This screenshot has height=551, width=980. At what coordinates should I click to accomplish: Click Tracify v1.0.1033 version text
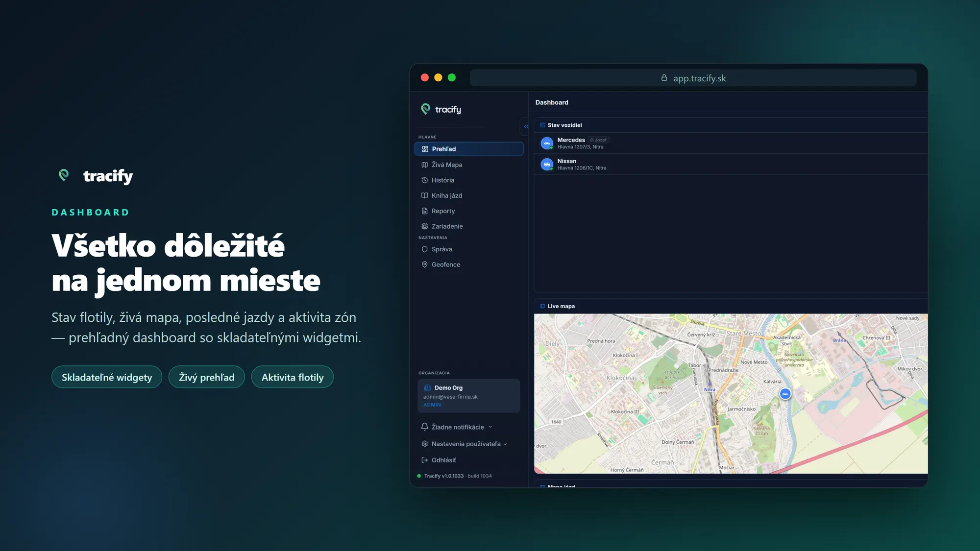pos(444,476)
